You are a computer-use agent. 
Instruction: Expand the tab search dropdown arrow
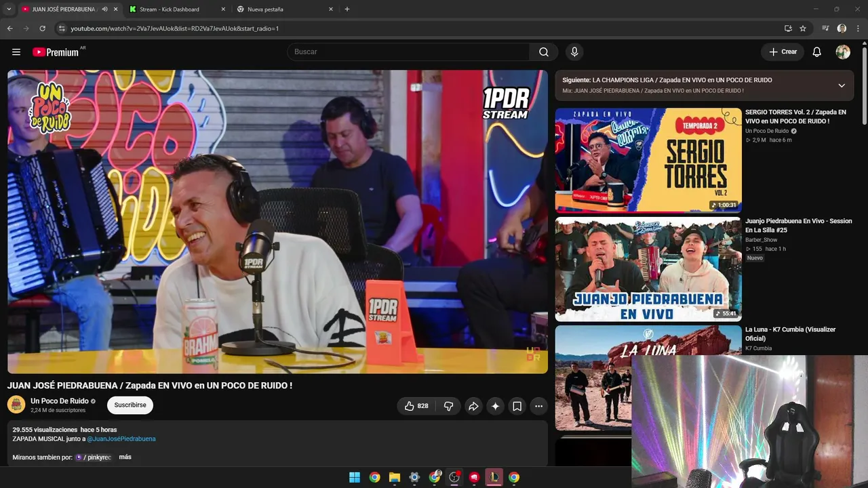click(x=9, y=9)
